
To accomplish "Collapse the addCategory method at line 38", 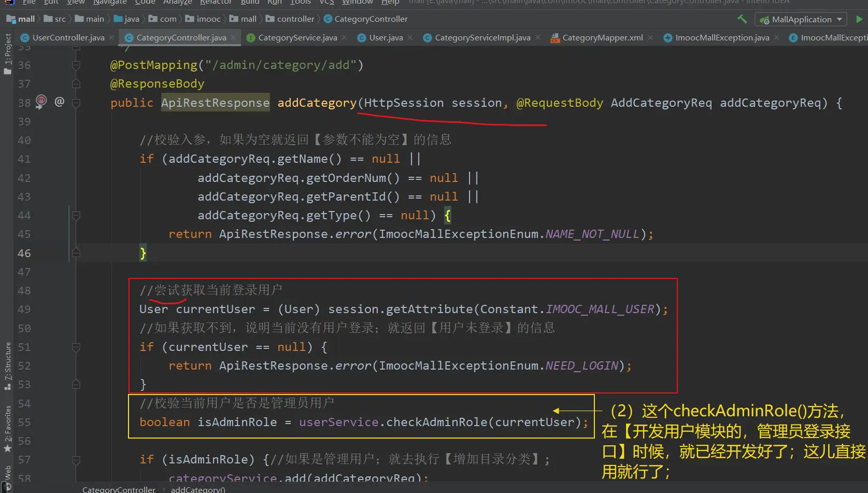I will click(76, 103).
